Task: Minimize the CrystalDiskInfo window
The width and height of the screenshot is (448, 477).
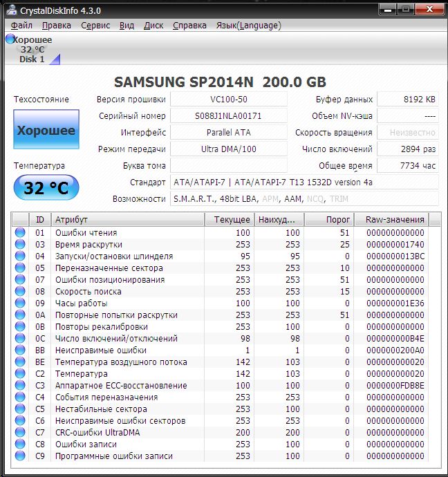Action: [x=388, y=10]
